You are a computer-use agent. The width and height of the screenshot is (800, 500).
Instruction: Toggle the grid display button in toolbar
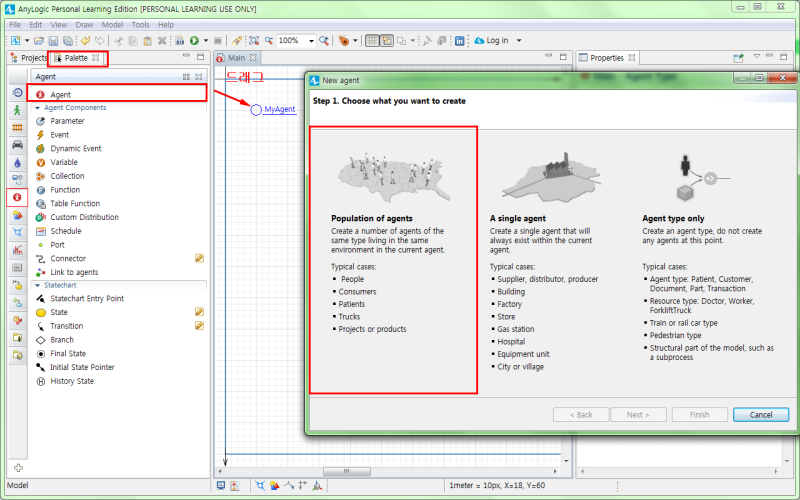tap(372, 41)
